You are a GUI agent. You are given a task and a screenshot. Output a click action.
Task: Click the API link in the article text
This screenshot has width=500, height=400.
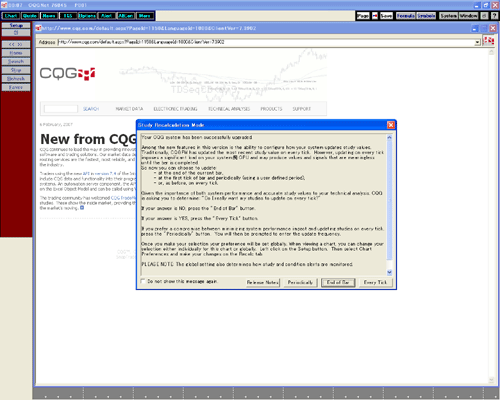pyautogui.click(x=86, y=174)
